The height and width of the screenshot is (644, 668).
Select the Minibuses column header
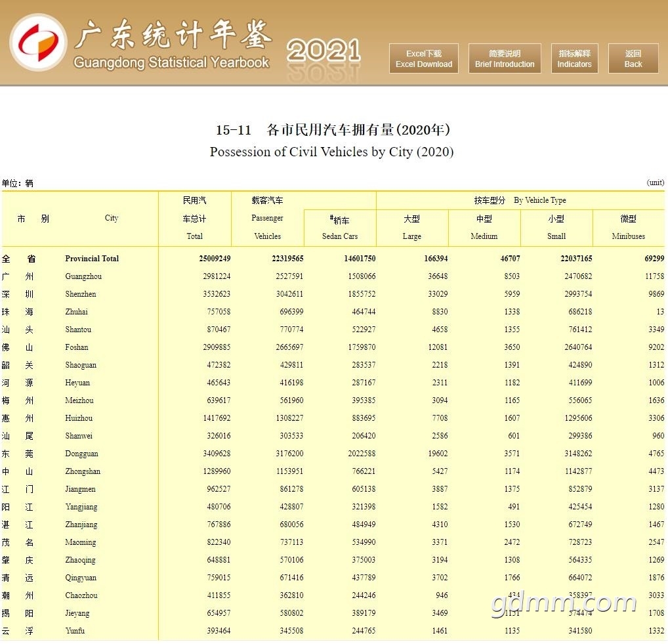tap(628, 228)
